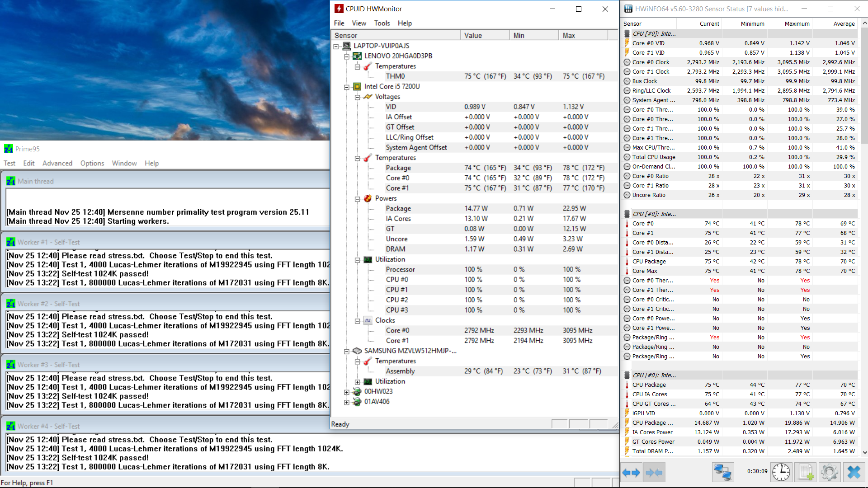The image size is (868, 488).
Task: Open HWiNFO network remote monitoring button
Action: coord(722,473)
